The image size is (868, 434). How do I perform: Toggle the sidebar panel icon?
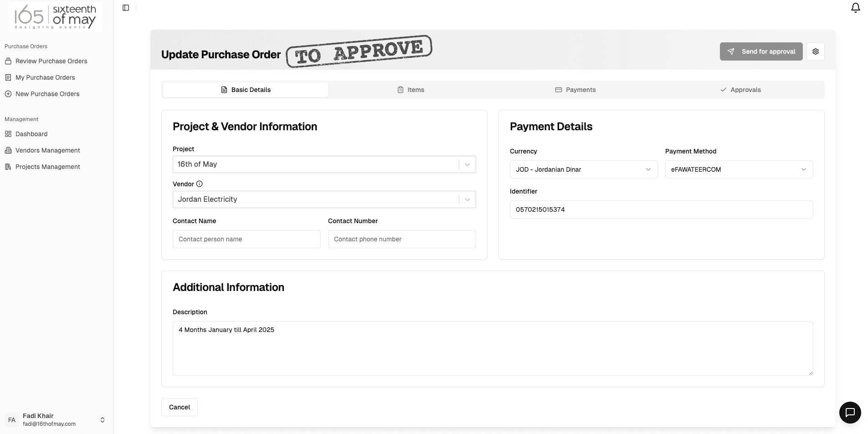(126, 8)
